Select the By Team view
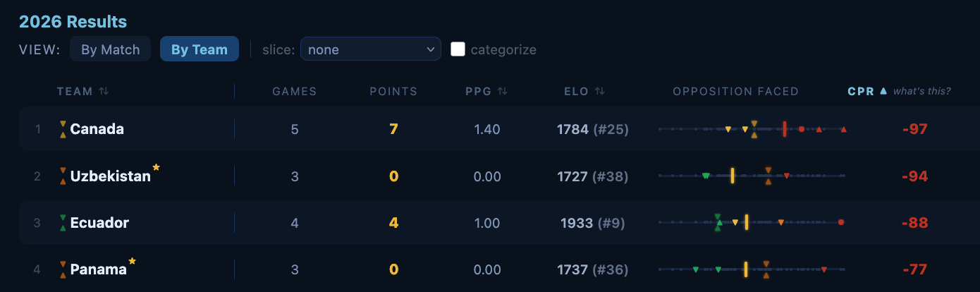 click(x=200, y=49)
